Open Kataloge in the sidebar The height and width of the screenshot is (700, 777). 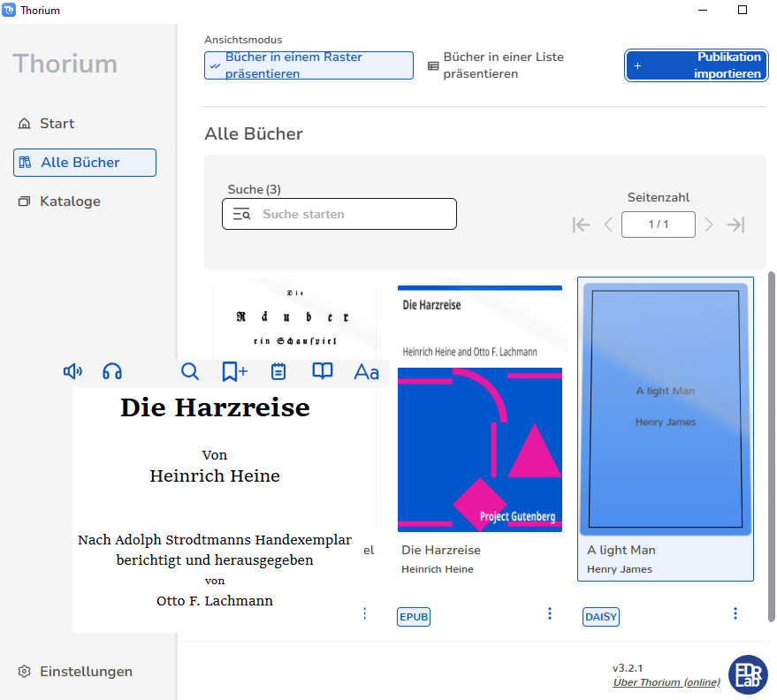(x=70, y=202)
